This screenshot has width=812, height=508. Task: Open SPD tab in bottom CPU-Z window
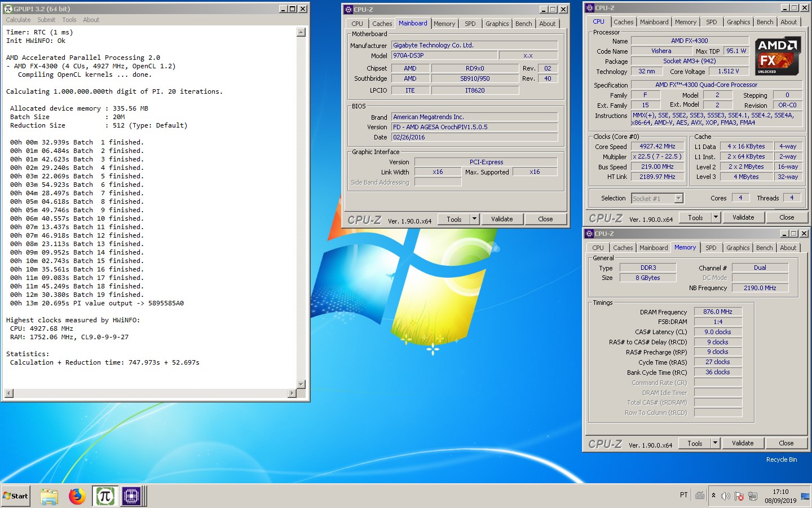tap(711, 248)
